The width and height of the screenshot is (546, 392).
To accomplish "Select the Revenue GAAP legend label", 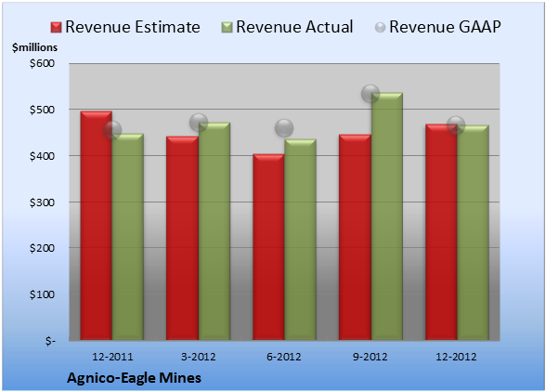I will pos(445,27).
